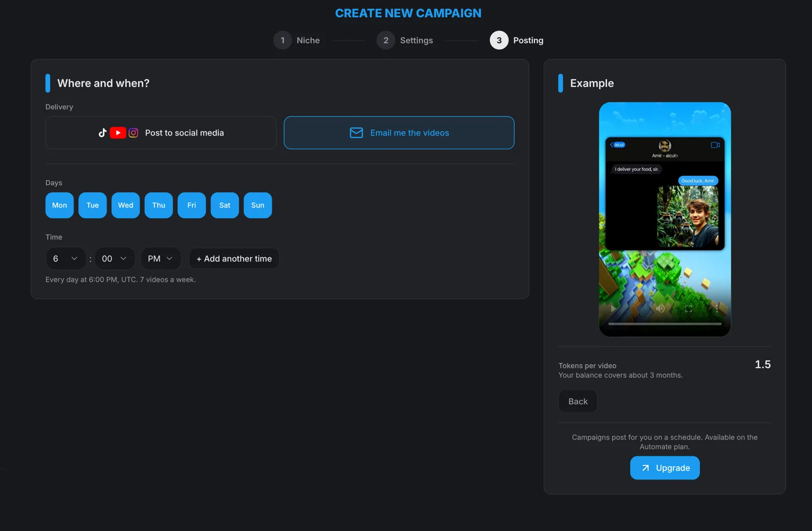This screenshot has height=531, width=812.
Task: Click the Upgrade button
Action: pyautogui.click(x=665, y=468)
